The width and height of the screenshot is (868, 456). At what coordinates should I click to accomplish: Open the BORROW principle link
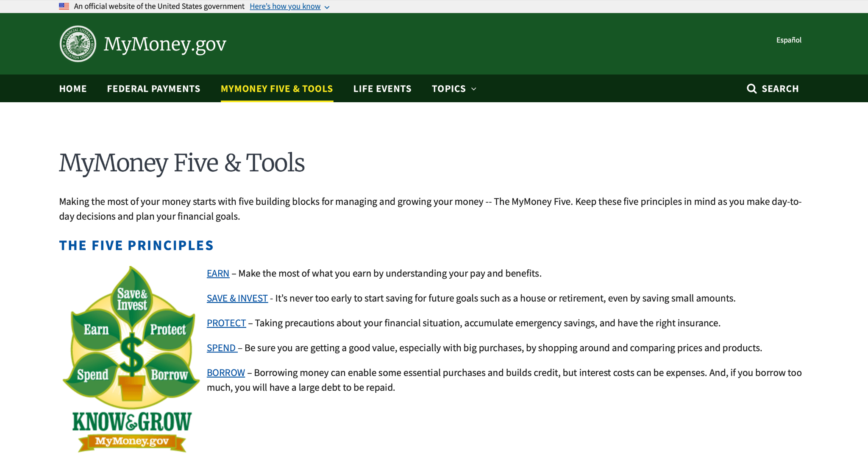click(x=226, y=373)
